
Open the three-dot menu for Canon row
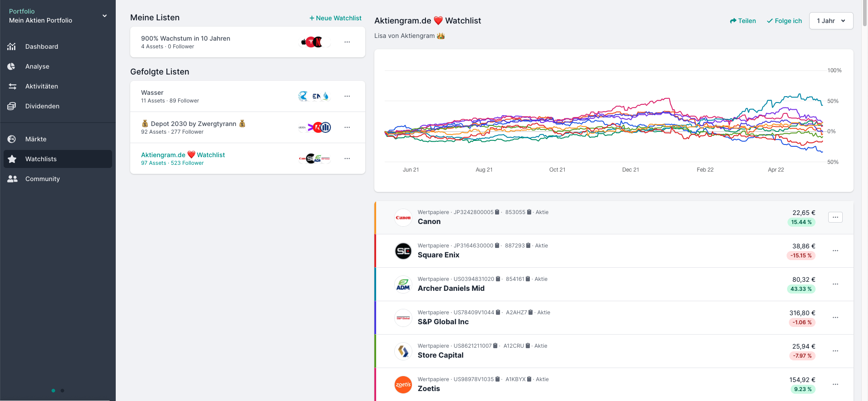[835, 217]
